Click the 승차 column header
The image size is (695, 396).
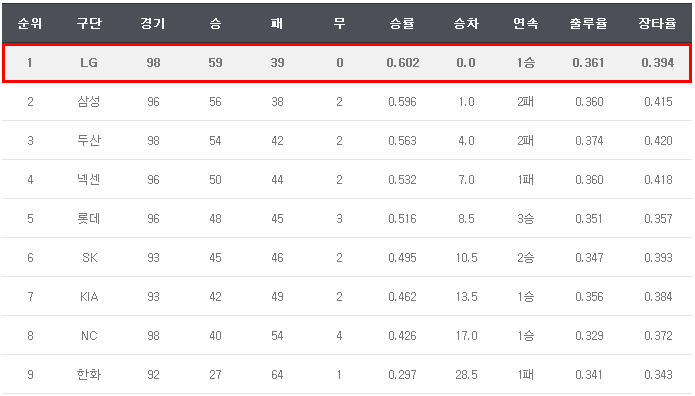466,23
